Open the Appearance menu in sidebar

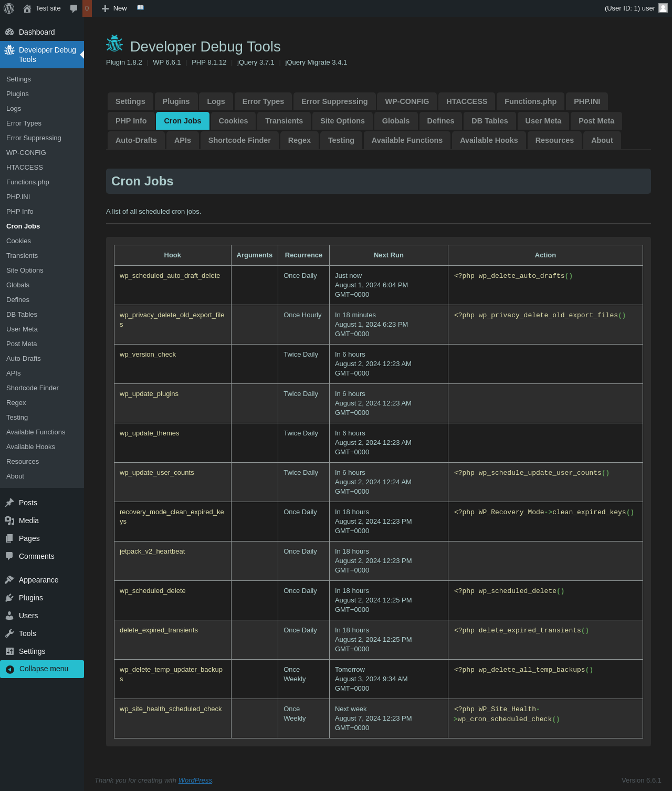[x=38, y=580]
